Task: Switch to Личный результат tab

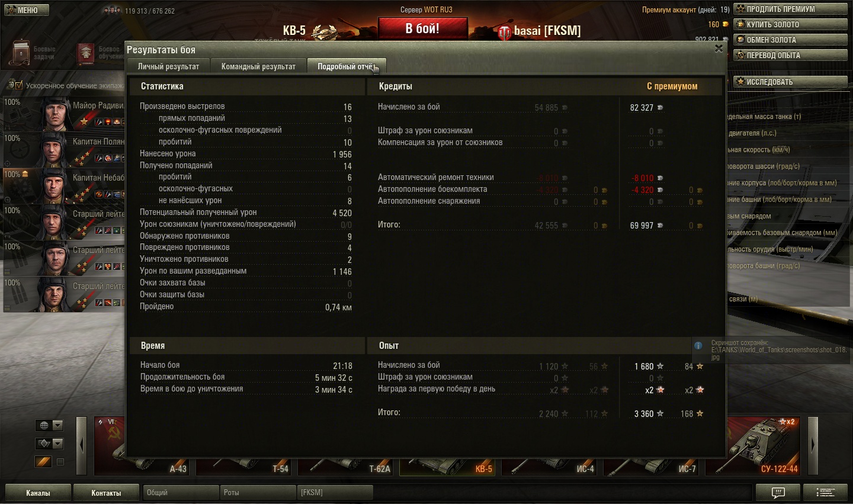Action: coord(168,66)
